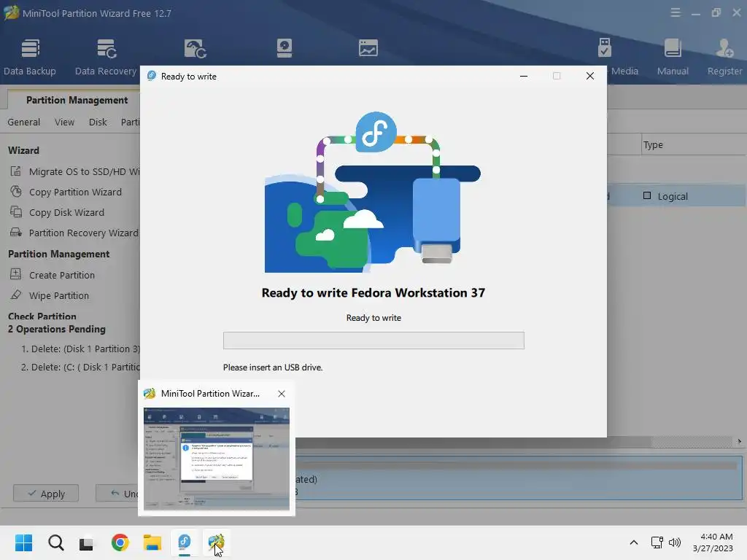Screen dimensions: 747x560
Task: Select pending operation Delete Disk 1 Partition 3
Action: [x=80, y=349]
